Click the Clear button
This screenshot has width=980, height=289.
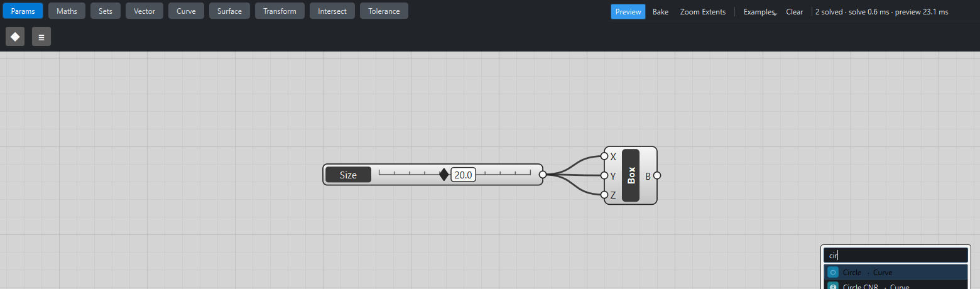[795, 11]
